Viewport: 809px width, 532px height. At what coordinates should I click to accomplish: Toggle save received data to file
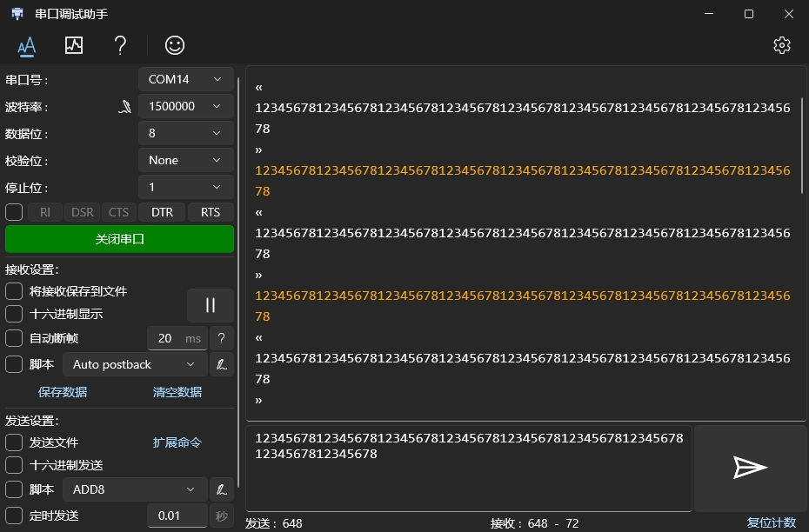point(14,291)
